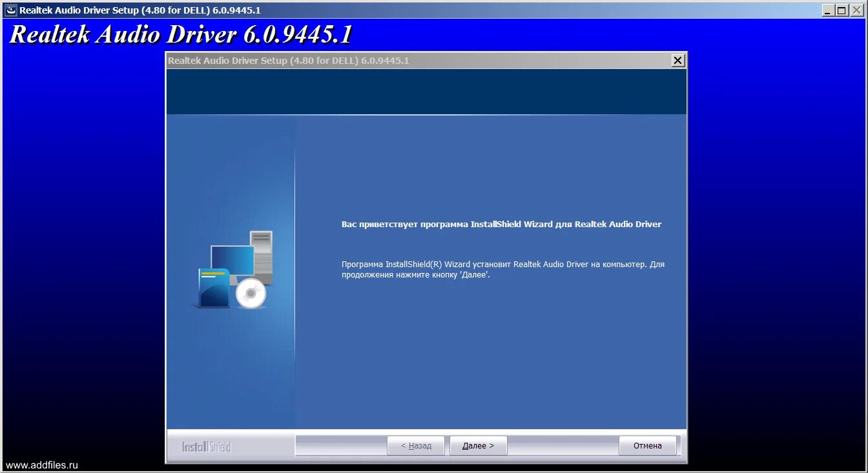
Task: Click the Назад back button
Action: tap(416, 446)
